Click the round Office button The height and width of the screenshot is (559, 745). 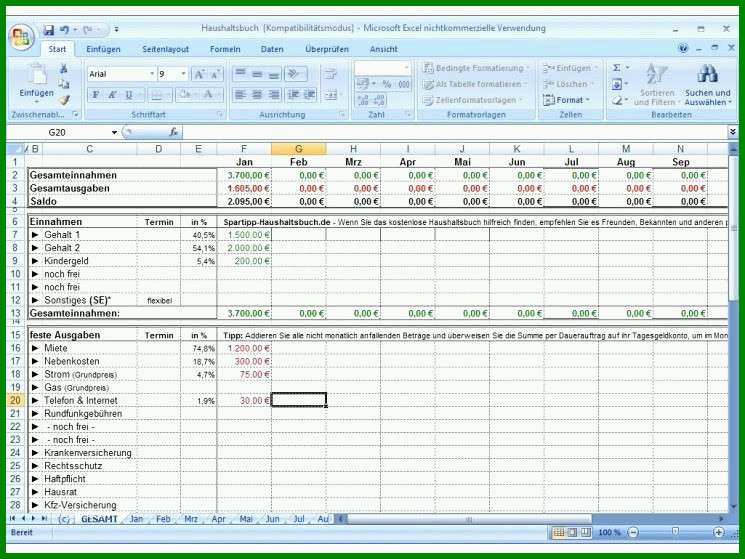[x=21, y=37]
